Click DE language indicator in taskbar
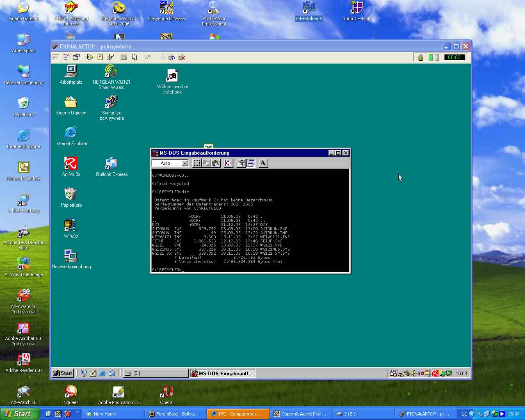Viewport: 525px width, 420px height. (464, 414)
